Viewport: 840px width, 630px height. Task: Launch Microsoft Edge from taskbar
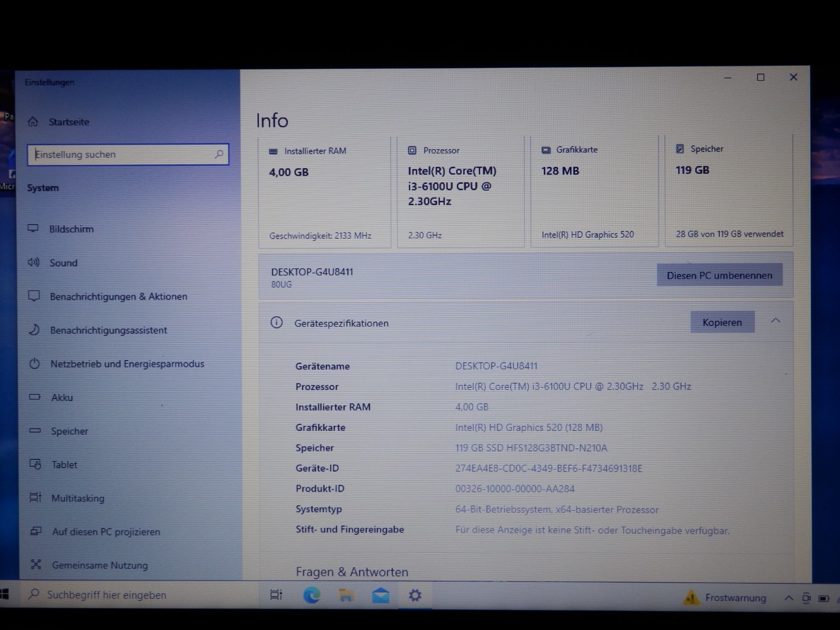coord(312,595)
